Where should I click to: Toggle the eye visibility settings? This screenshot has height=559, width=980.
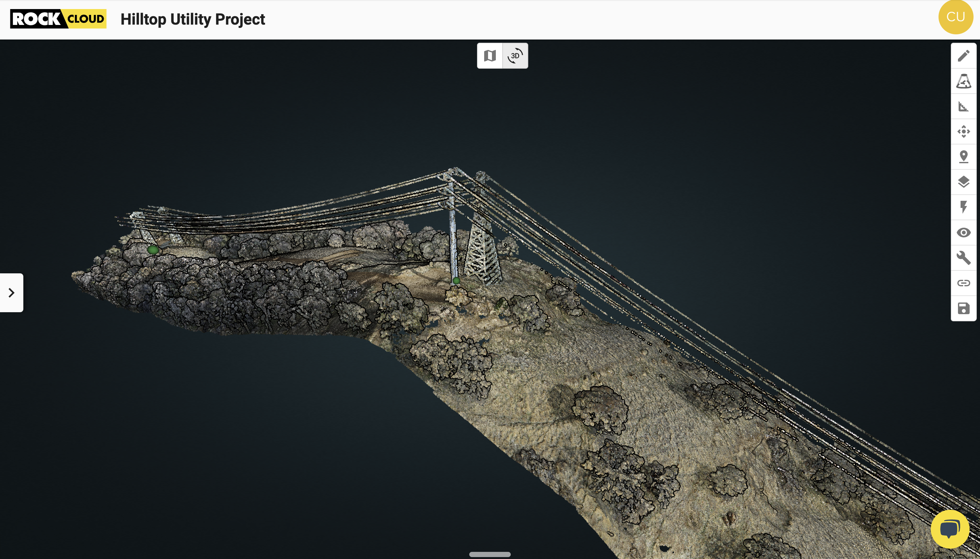[x=963, y=233]
